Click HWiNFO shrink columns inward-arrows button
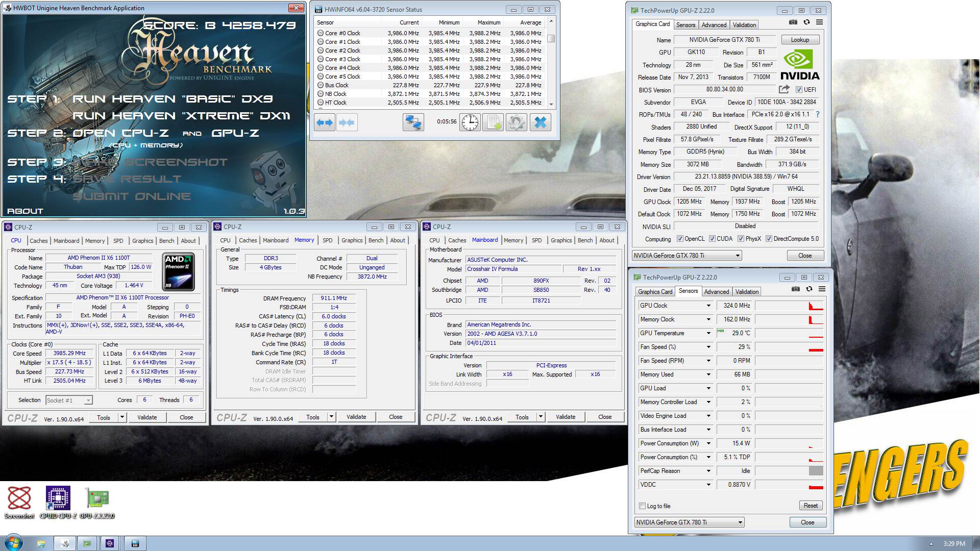980x551 pixels. click(x=347, y=122)
